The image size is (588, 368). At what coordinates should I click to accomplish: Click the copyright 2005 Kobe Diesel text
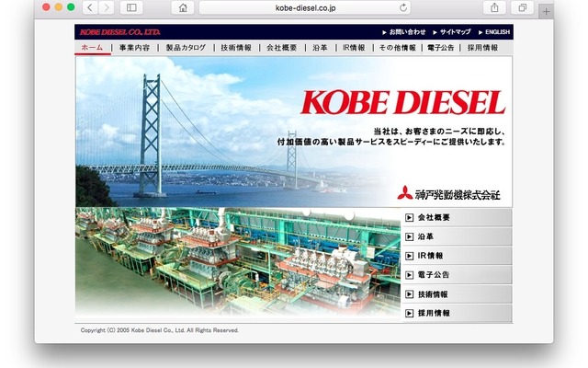(159, 330)
